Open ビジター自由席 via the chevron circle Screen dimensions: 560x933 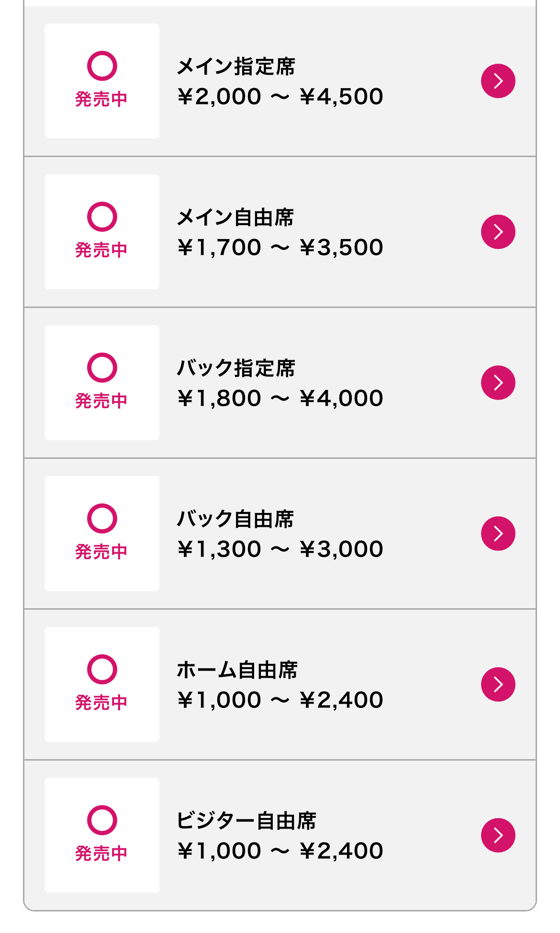point(498,835)
